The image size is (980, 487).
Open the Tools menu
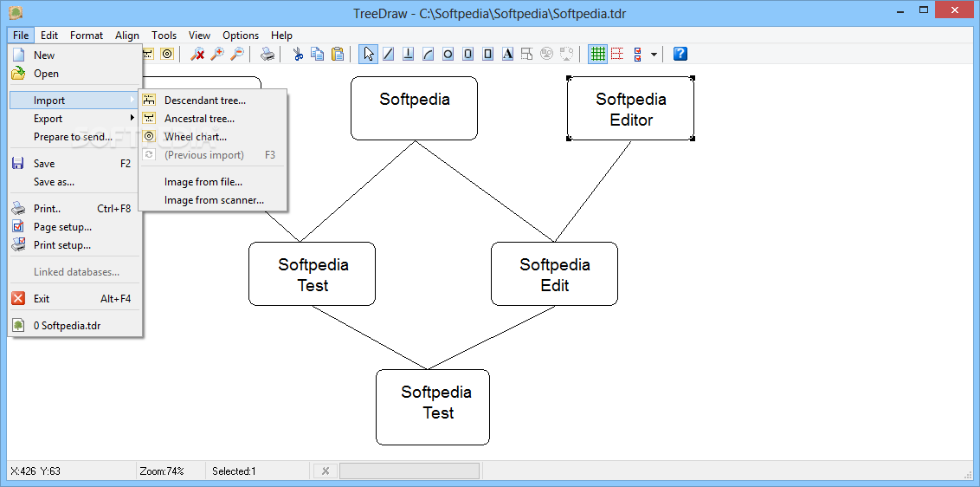click(164, 35)
